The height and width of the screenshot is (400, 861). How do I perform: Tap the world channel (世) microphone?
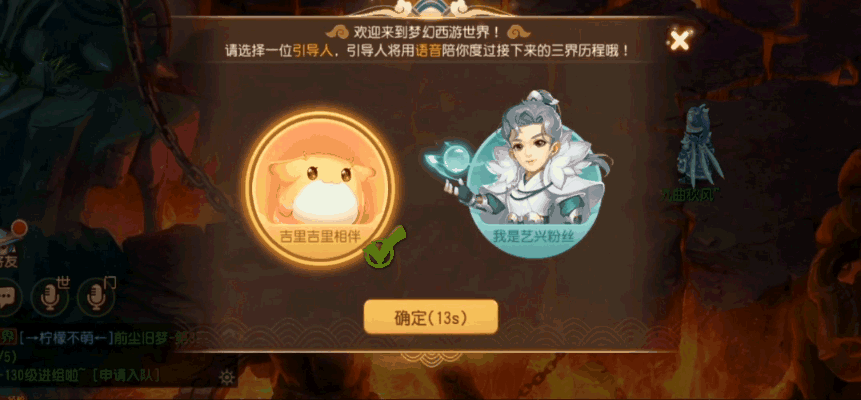tap(51, 297)
